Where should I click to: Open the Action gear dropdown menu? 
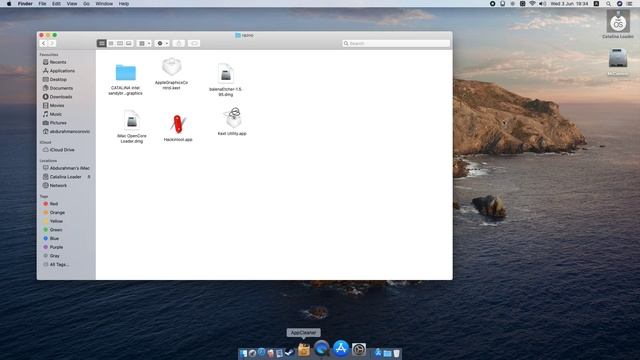click(x=162, y=43)
